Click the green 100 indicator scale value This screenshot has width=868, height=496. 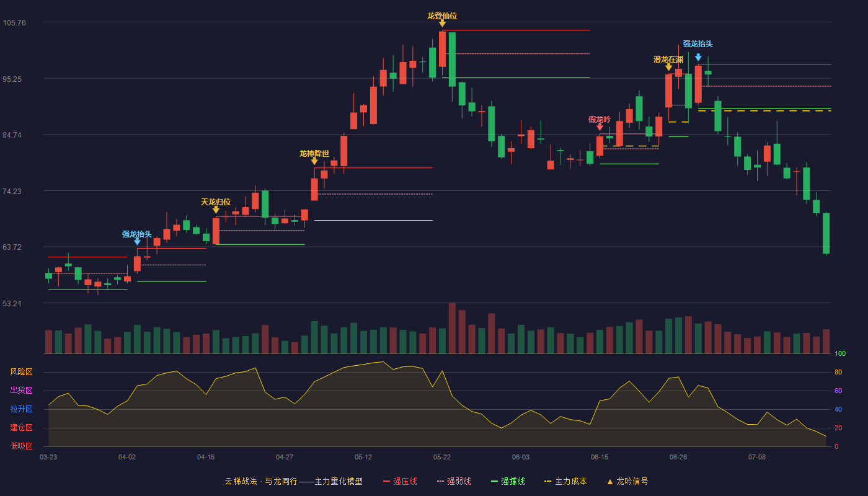click(840, 354)
